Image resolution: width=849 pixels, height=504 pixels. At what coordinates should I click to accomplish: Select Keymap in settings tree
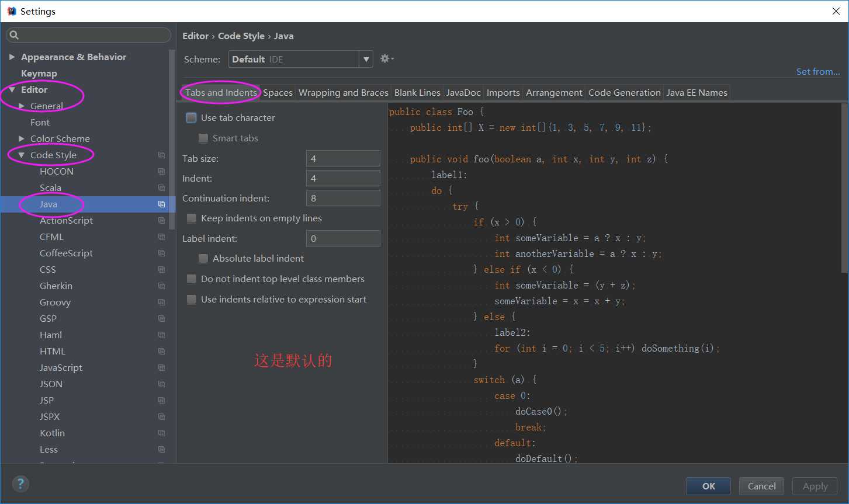(x=39, y=74)
